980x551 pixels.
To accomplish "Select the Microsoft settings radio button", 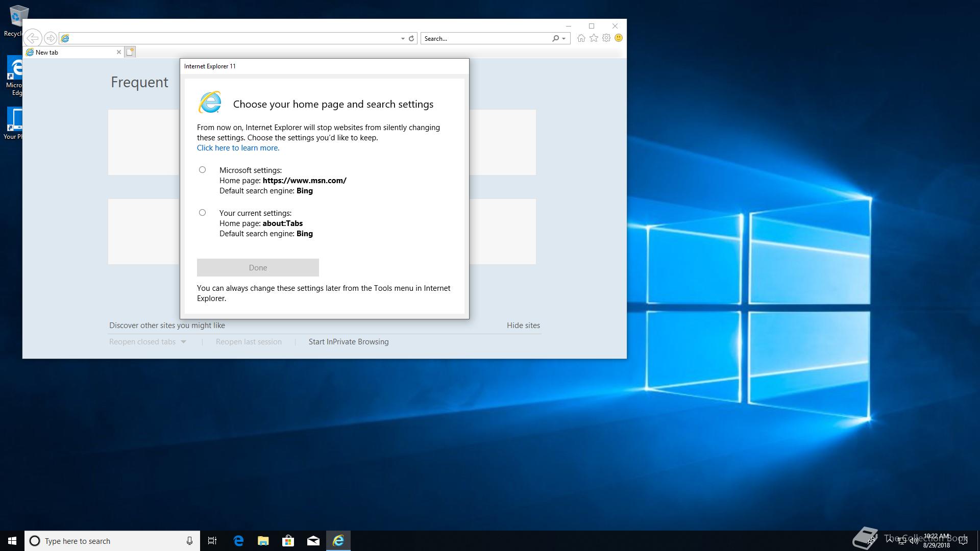I will click(202, 170).
